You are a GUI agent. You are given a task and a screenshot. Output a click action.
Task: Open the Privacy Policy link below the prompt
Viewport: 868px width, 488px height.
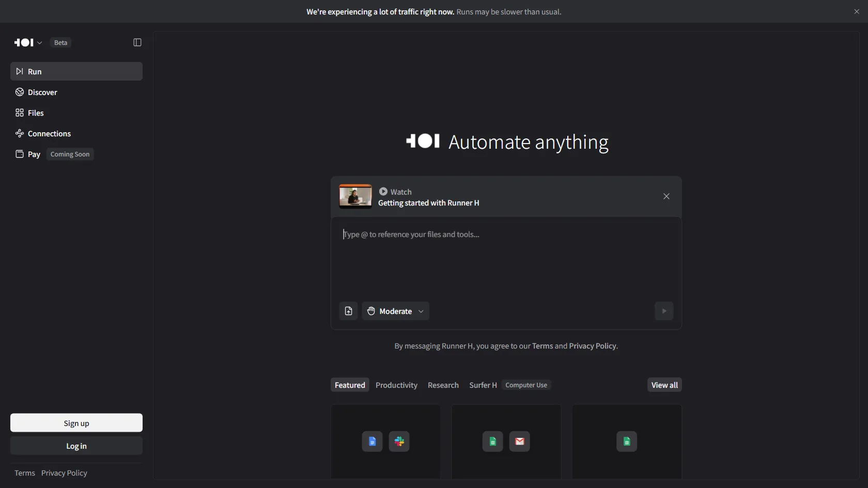(x=593, y=346)
